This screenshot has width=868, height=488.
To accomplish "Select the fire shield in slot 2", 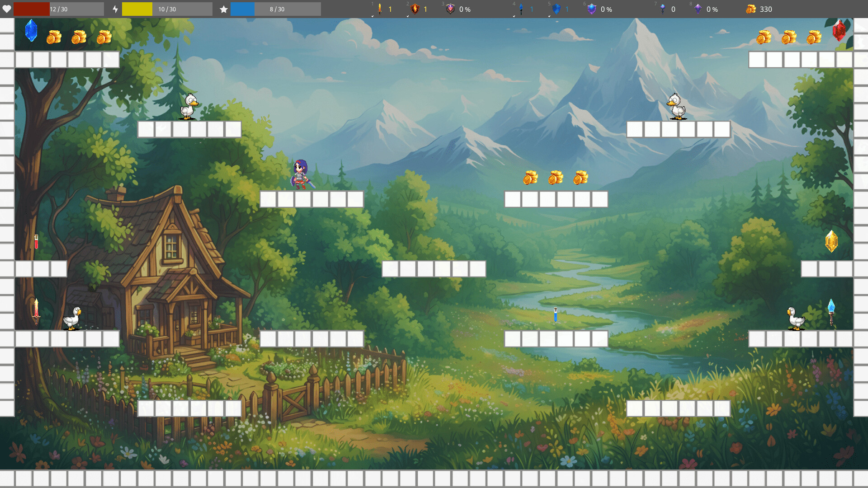I will [x=415, y=9].
